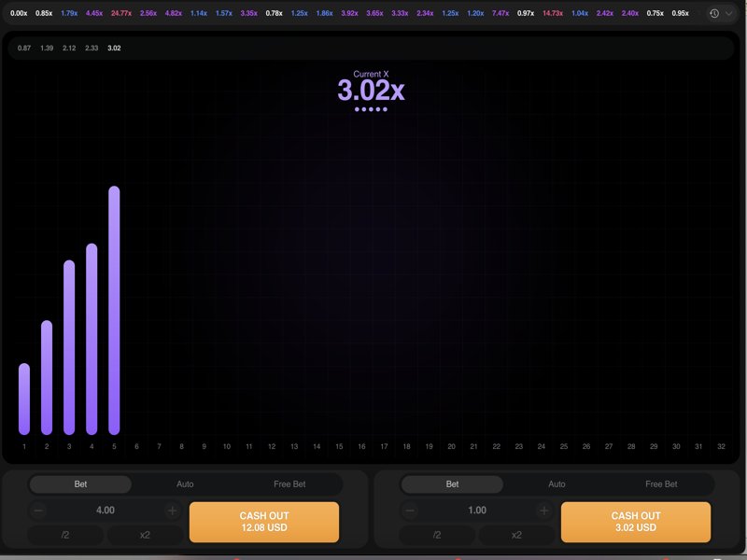Select the Bet tab in left panel
This screenshot has width=747, height=560.
click(80, 484)
